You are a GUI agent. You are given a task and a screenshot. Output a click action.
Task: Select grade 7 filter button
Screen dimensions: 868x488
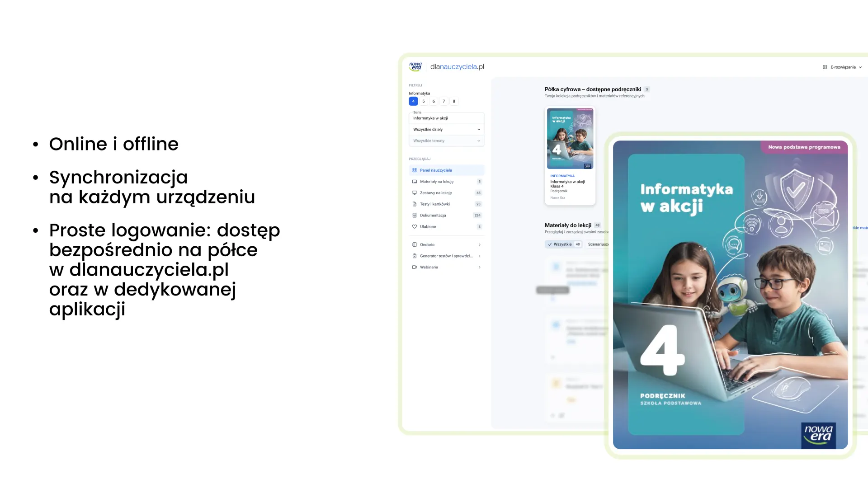443,101
